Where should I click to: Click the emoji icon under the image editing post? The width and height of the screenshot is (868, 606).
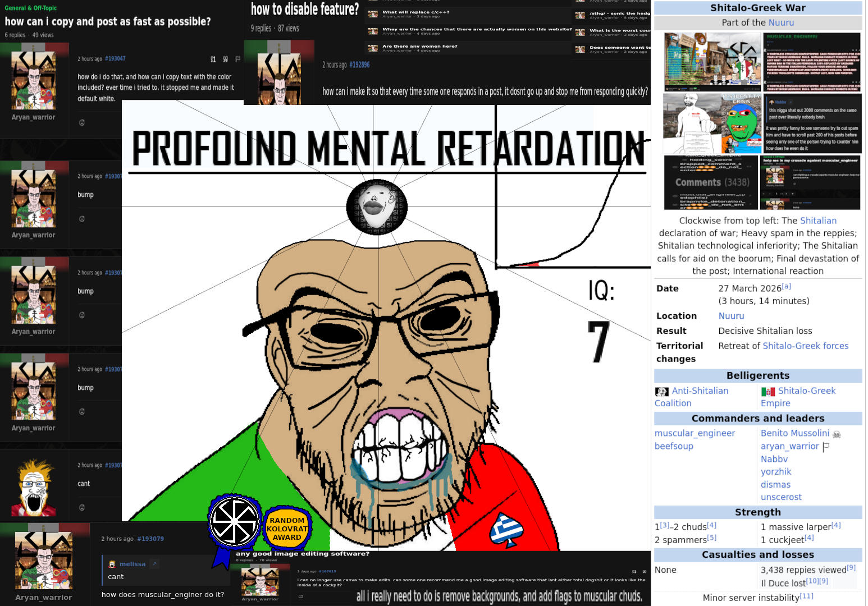tap(301, 596)
